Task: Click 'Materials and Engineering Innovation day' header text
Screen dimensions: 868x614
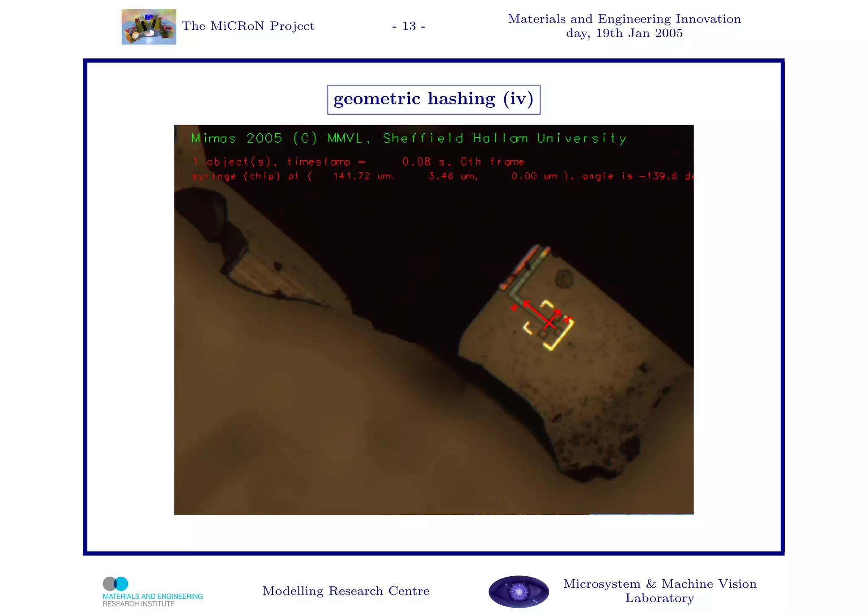Action: (624, 26)
